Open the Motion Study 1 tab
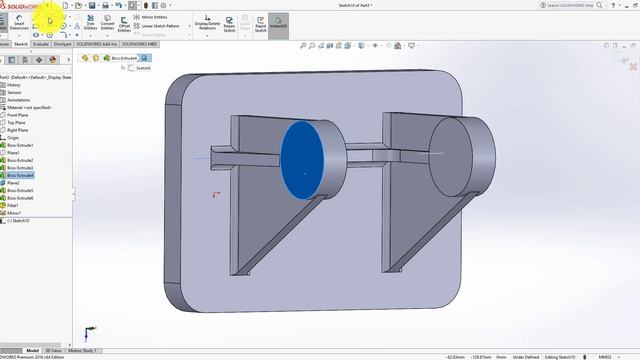Screen dimensions: 640x360 point(82,351)
